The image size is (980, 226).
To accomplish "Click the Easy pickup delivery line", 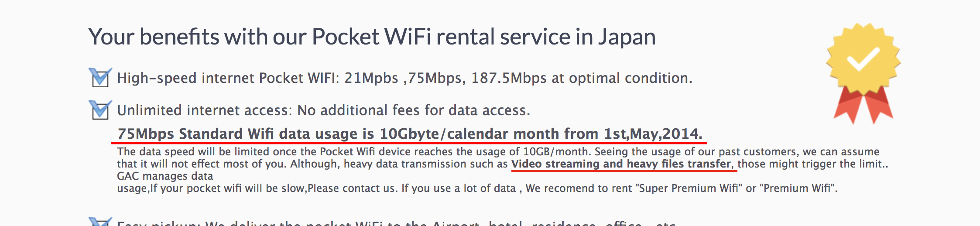I will pos(396,223).
